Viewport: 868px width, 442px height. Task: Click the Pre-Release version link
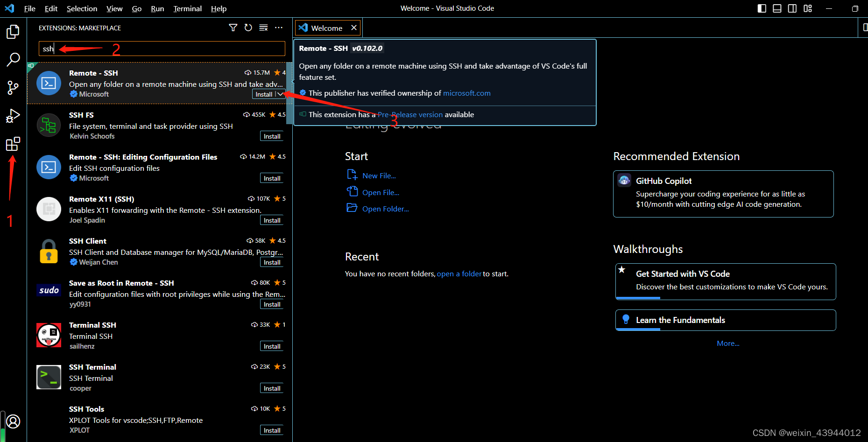point(410,114)
